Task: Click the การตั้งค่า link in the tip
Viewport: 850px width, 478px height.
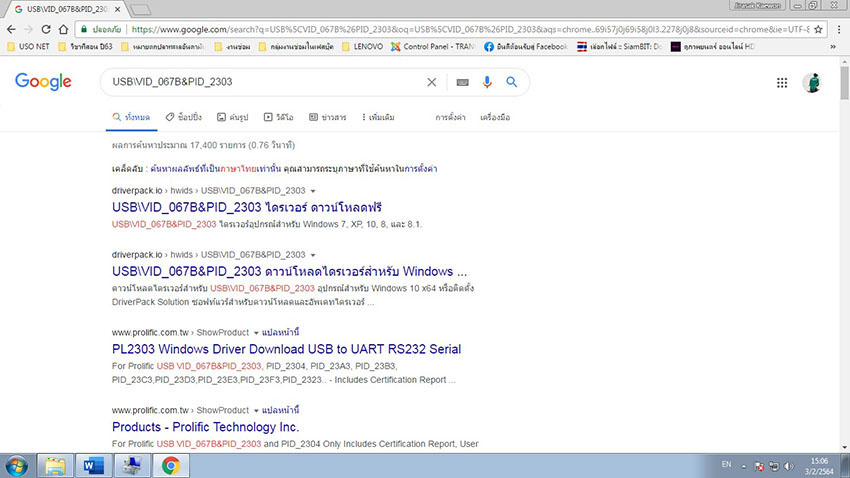Action: 421,169
